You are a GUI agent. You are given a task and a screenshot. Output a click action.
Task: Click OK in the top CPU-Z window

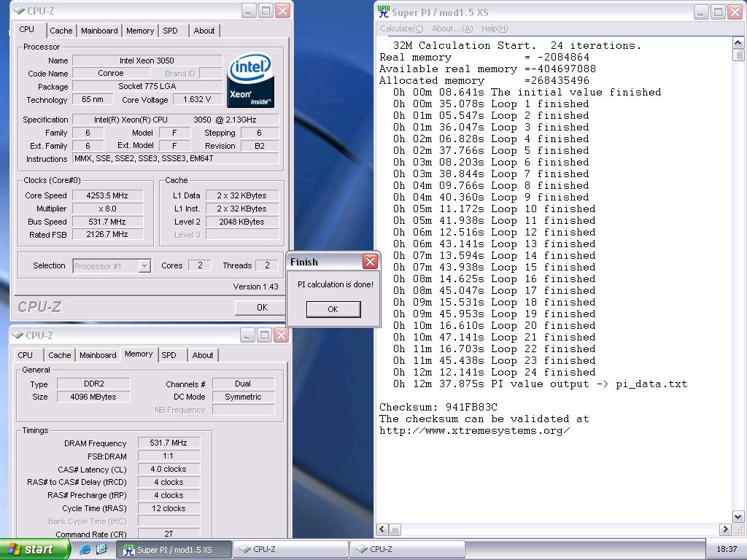click(262, 308)
